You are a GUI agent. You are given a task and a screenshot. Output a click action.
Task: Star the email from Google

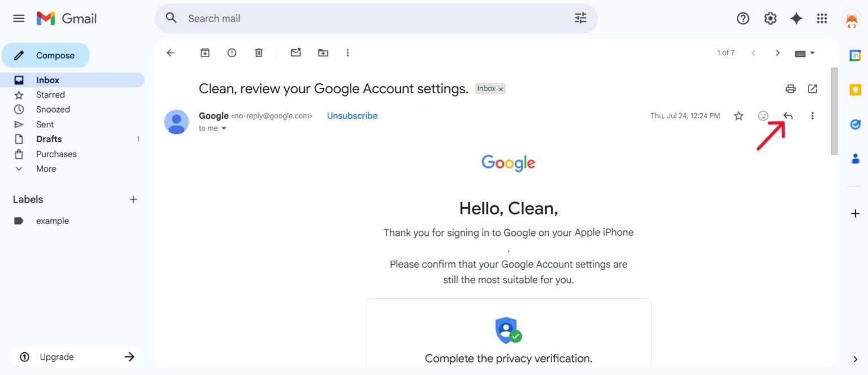tap(739, 115)
